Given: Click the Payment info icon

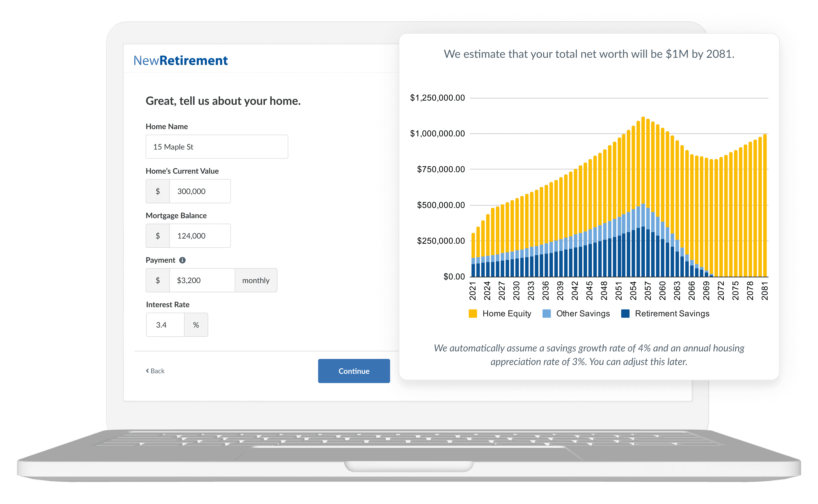Looking at the screenshot, I should click(182, 260).
